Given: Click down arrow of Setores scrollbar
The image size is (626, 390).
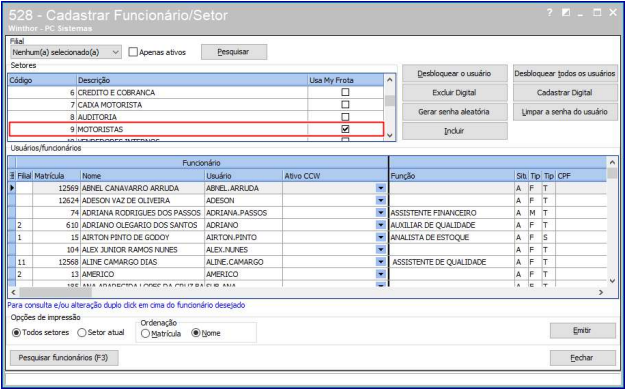Looking at the screenshot, I should point(390,135).
